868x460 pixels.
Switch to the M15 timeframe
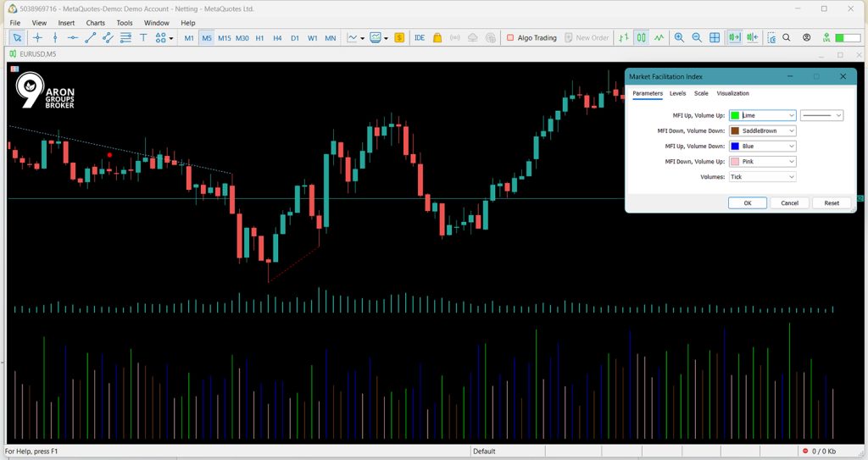tap(224, 38)
